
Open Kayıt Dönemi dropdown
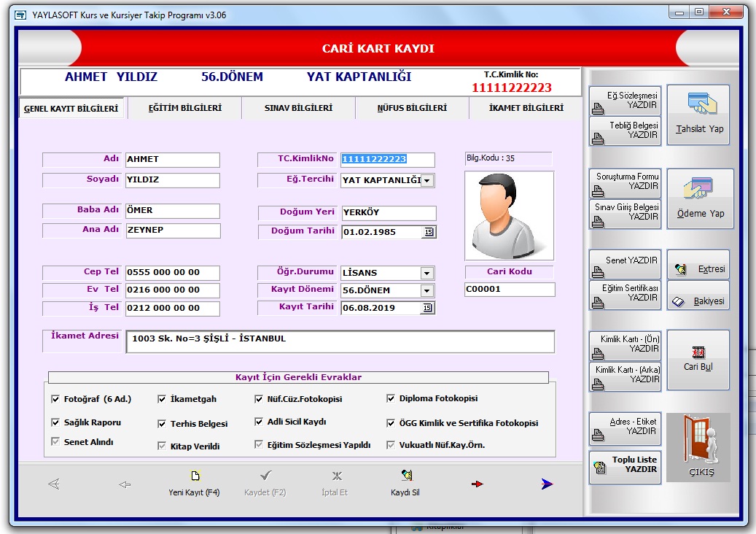[x=427, y=291]
